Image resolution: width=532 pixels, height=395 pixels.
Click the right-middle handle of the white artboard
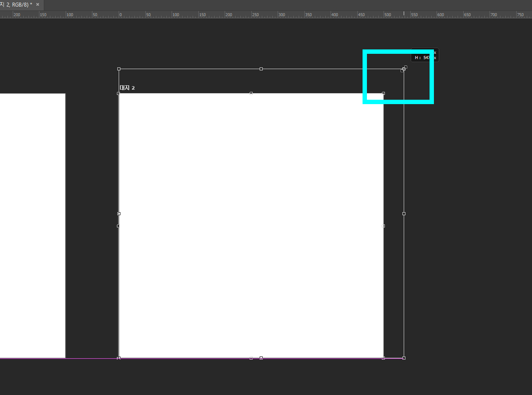[x=384, y=226]
